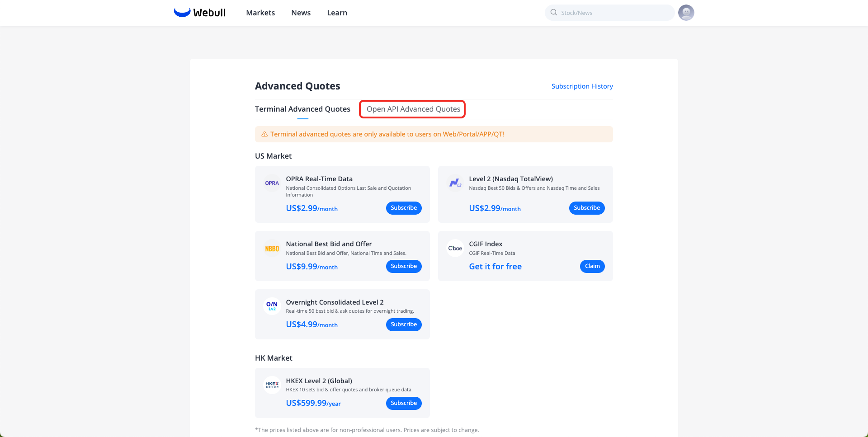Click the OPRA logo icon
This screenshot has width=868, height=437.
tap(272, 183)
